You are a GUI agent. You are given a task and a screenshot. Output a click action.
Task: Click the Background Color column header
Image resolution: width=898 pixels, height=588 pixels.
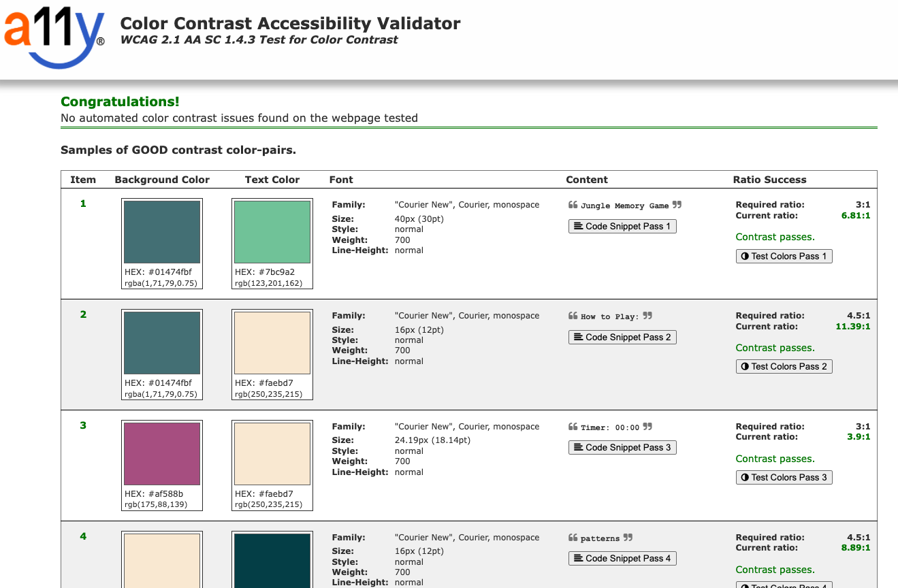[x=162, y=180]
